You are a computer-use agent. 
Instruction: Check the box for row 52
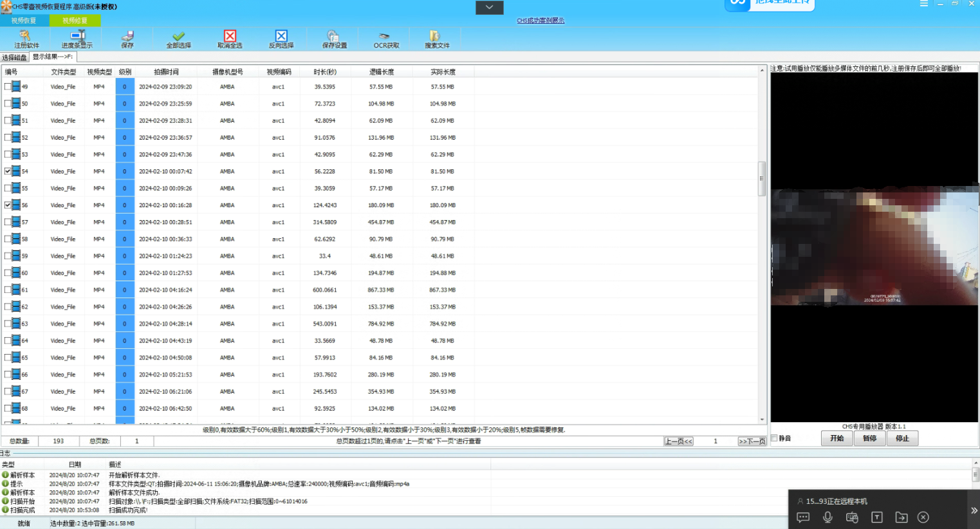pyautogui.click(x=8, y=137)
